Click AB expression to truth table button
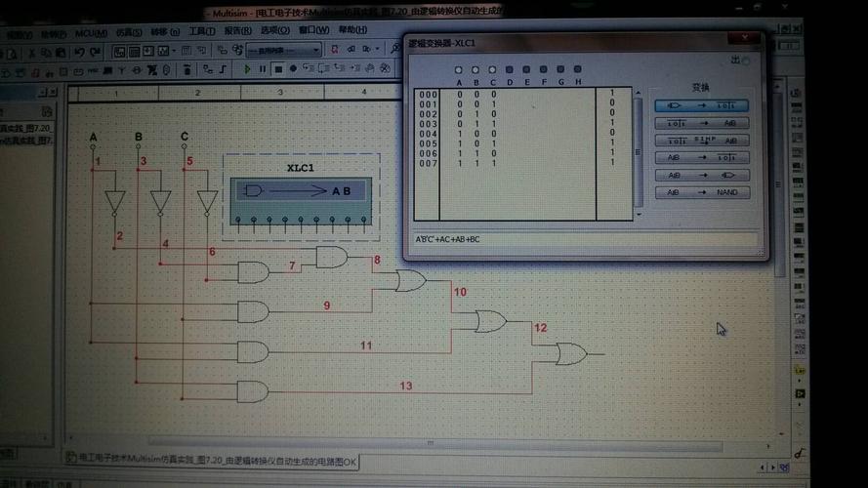868x488 pixels. click(702, 158)
